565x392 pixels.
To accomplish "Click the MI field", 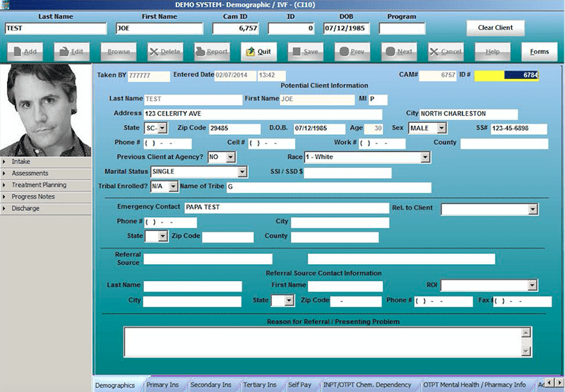I will [378, 99].
